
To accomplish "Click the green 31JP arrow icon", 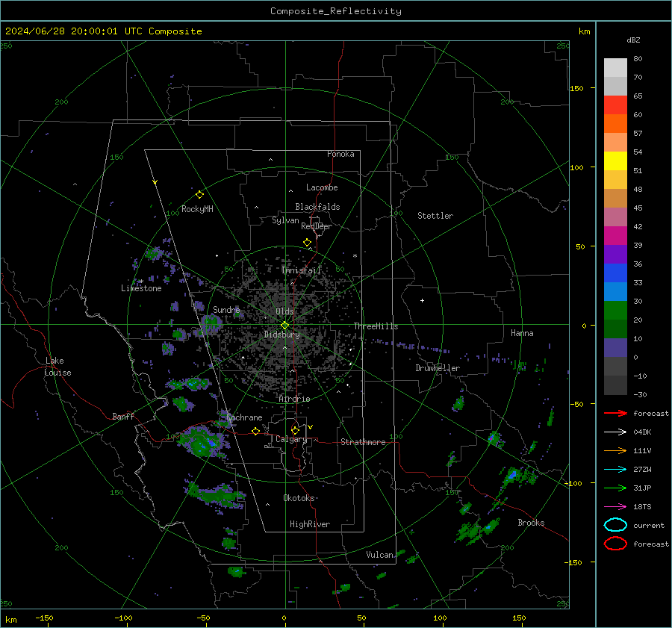I will [x=615, y=488].
